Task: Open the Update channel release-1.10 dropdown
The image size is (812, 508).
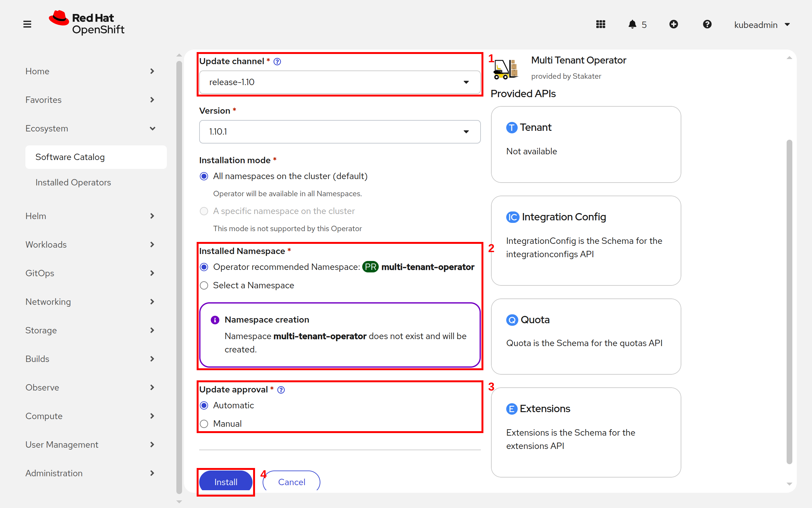Action: tap(340, 82)
